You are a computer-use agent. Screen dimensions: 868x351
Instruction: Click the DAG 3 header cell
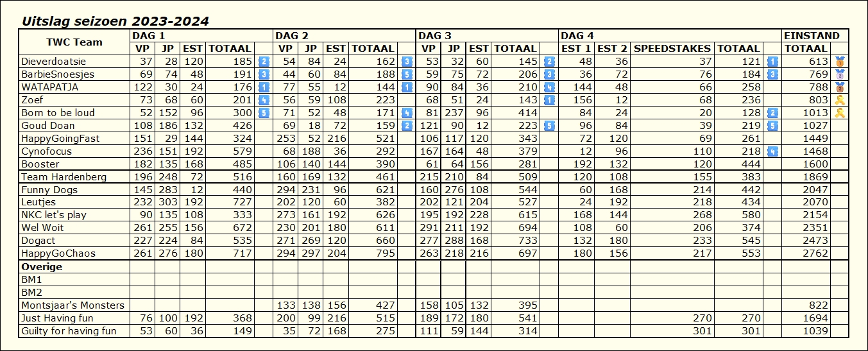486,36
